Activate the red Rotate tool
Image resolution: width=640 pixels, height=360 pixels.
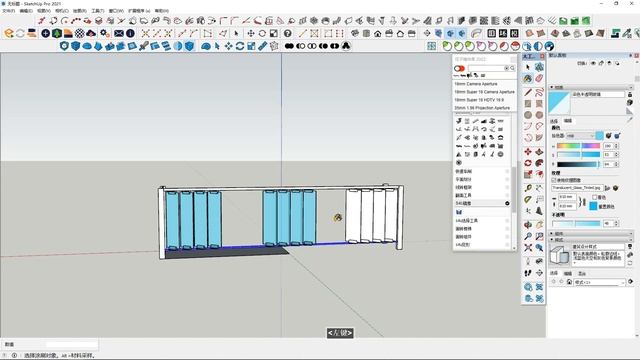[528, 163]
